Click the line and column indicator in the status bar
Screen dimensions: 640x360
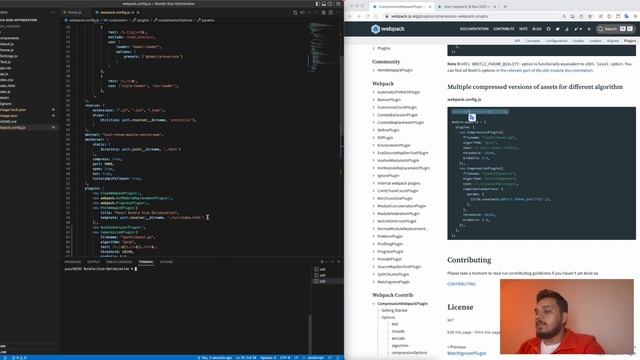point(246,358)
